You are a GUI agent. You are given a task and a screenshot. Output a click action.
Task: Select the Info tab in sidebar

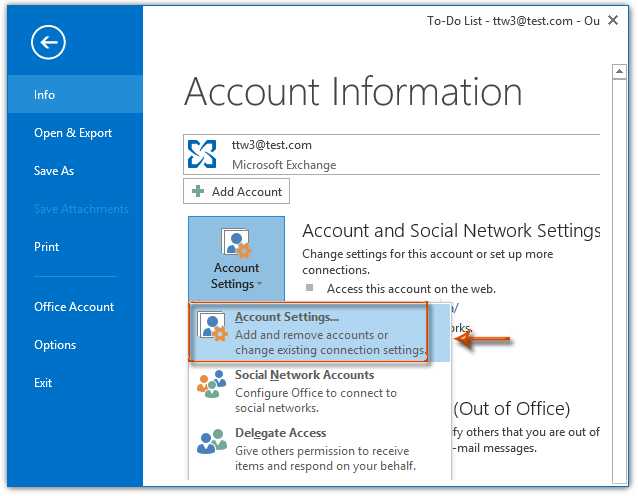(45, 95)
